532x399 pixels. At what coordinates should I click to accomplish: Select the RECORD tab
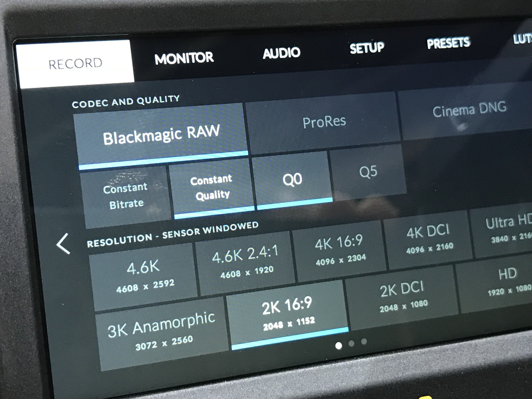[75, 63]
